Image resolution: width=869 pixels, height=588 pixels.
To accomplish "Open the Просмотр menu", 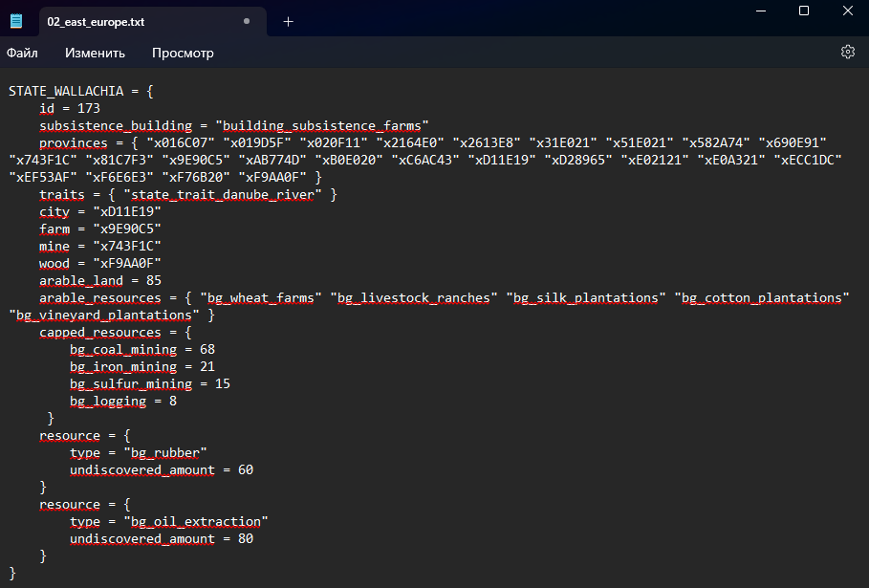I will pyautogui.click(x=183, y=53).
